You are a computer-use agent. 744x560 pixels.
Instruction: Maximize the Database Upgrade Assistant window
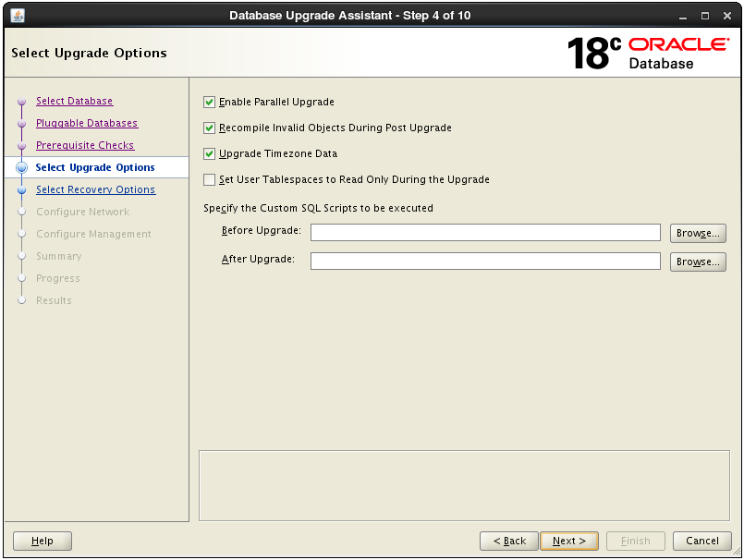tap(705, 16)
